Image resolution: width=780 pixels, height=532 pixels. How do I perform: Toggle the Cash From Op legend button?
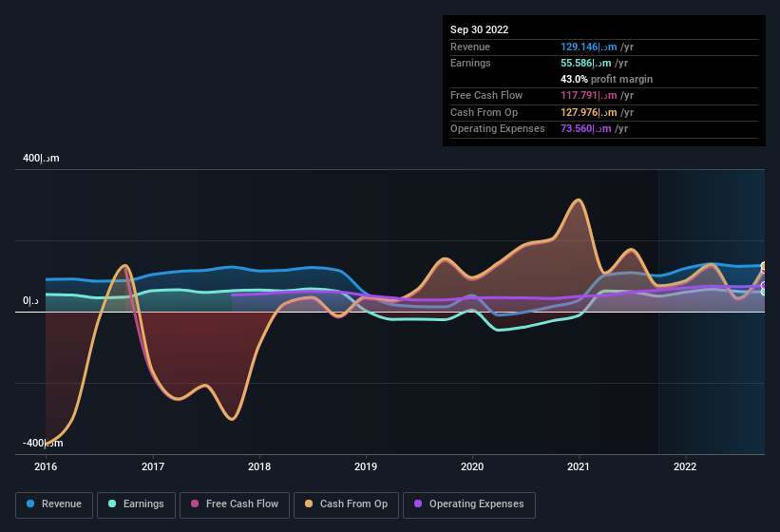pos(346,504)
